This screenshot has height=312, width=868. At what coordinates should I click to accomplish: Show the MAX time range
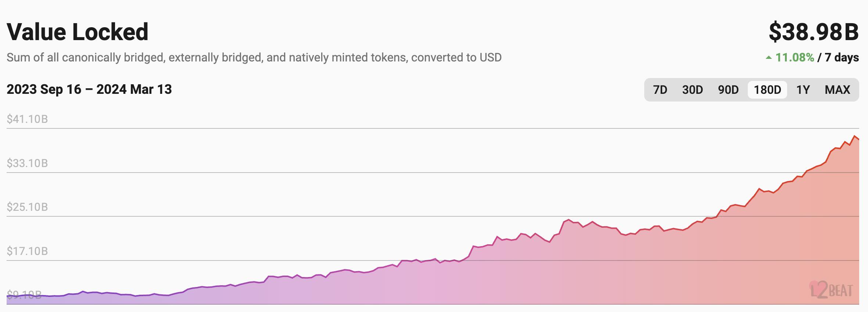(837, 90)
